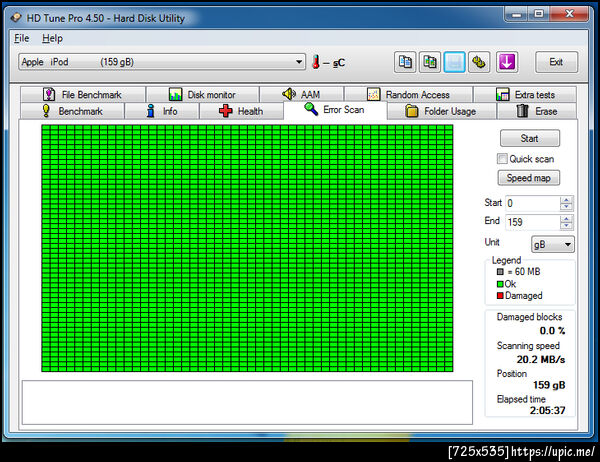The width and height of the screenshot is (600, 462).
Task: Click the Speed map button
Action: 528,178
